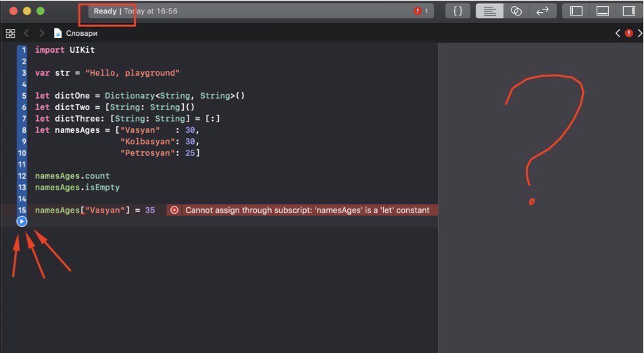Minimize the window with the yellow button
644x353 pixels.
27,11
